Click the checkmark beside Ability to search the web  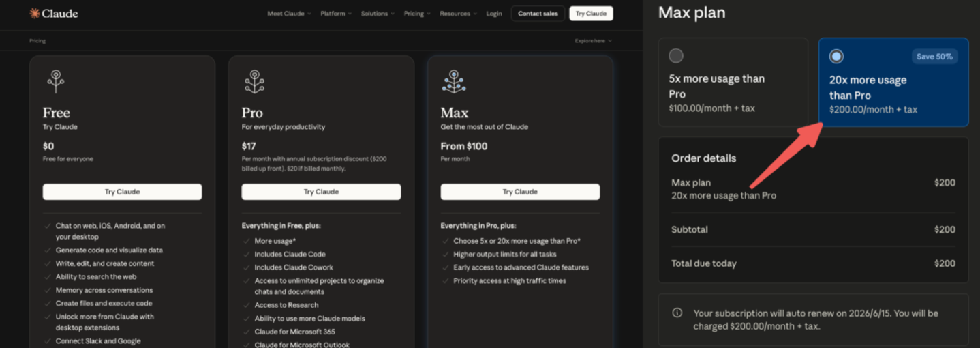click(47, 277)
